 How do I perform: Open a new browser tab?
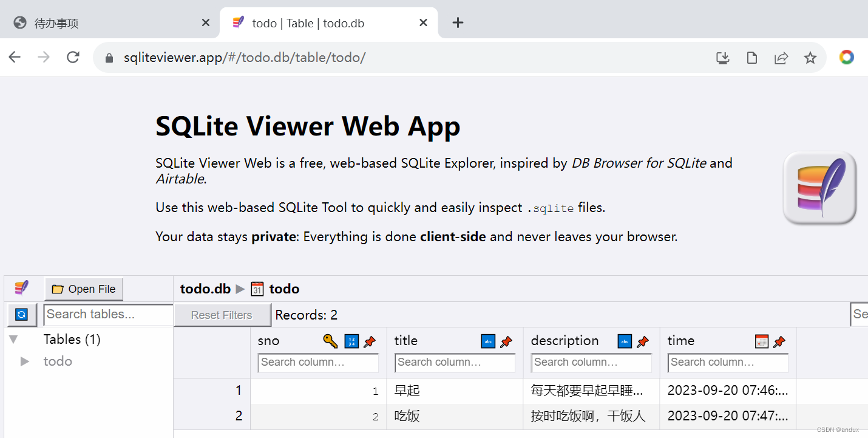click(458, 22)
